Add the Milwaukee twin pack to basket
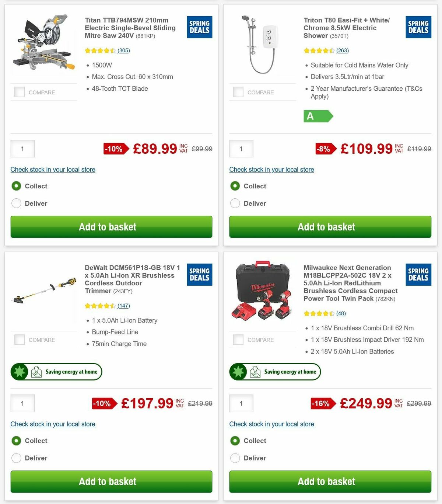This screenshot has height=504, width=442. click(x=326, y=482)
